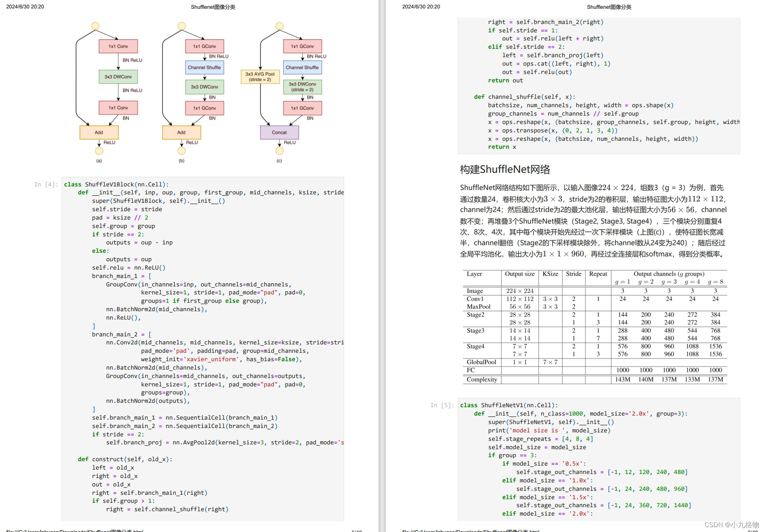The height and width of the screenshot is (532, 765).
Task: Click the 224 × 224 Image output size cell
Action: pyautogui.click(x=520, y=291)
